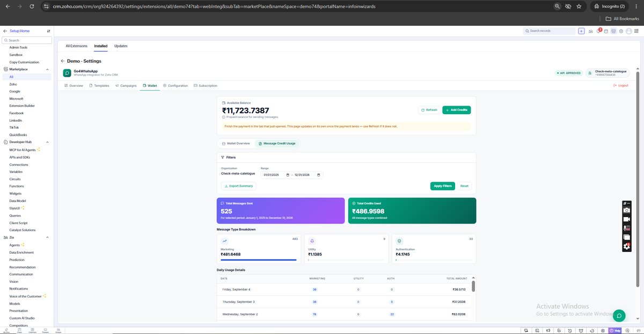Open Data Enrichment in the sidebar

pyautogui.click(x=21, y=252)
